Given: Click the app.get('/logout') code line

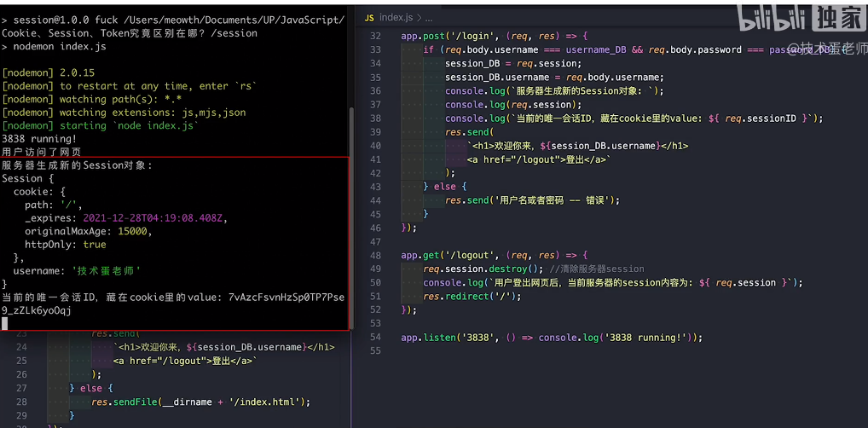Looking at the screenshot, I should point(495,255).
